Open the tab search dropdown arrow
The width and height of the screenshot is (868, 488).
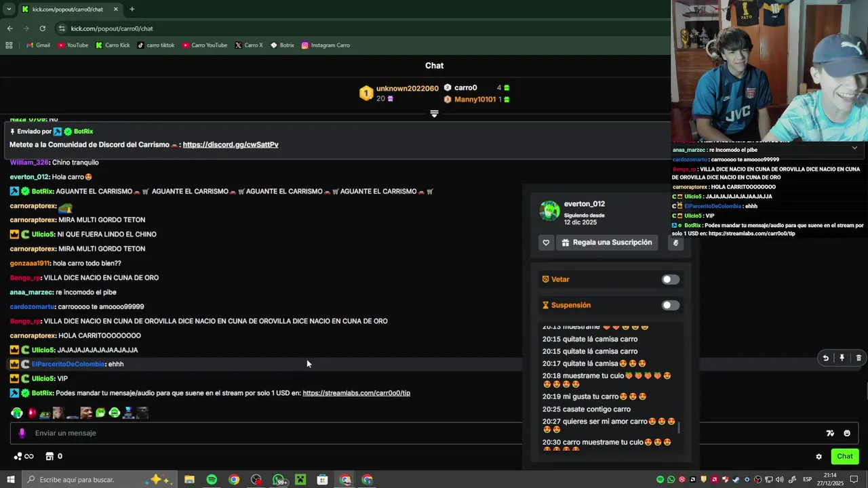[9, 9]
